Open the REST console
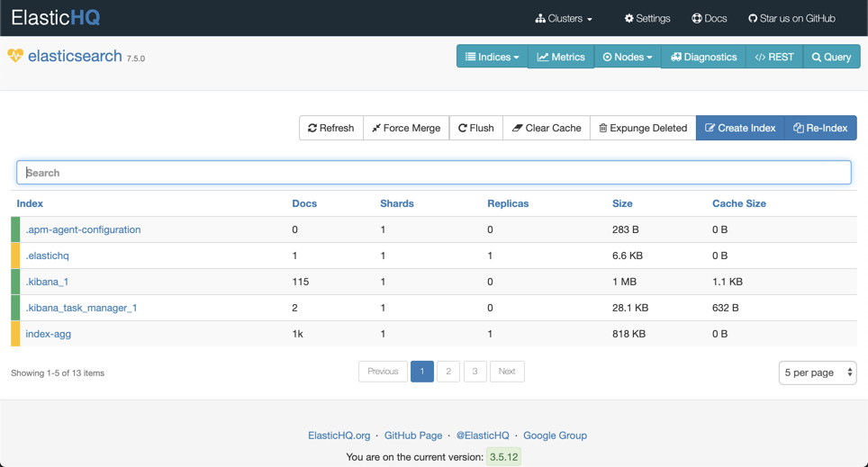The width and height of the screenshot is (868, 467). click(x=774, y=57)
